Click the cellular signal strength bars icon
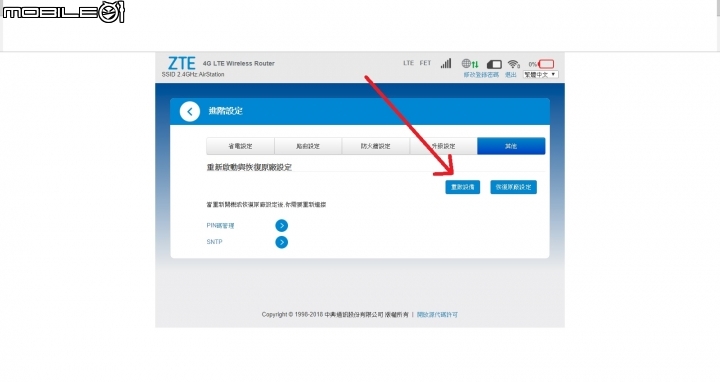The width and height of the screenshot is (720, 382). pos(446,63)
